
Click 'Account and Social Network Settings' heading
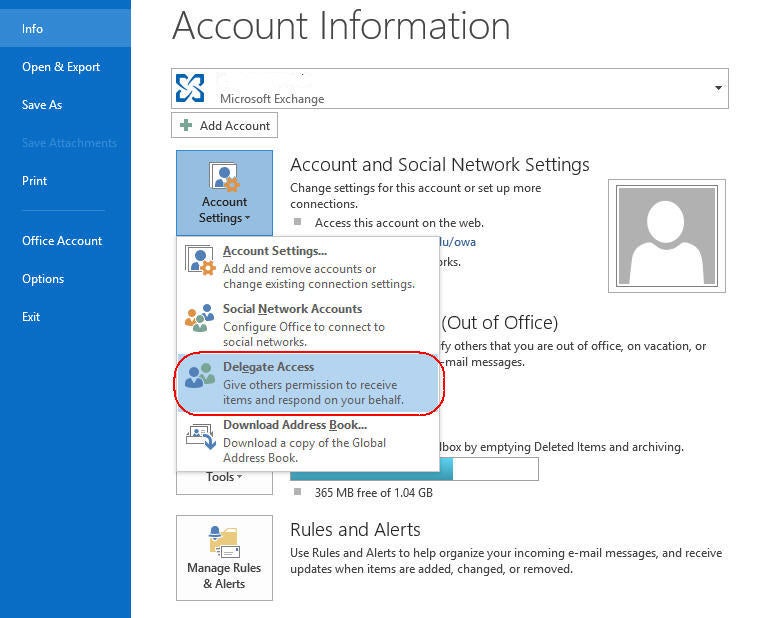tap(440, 165)
